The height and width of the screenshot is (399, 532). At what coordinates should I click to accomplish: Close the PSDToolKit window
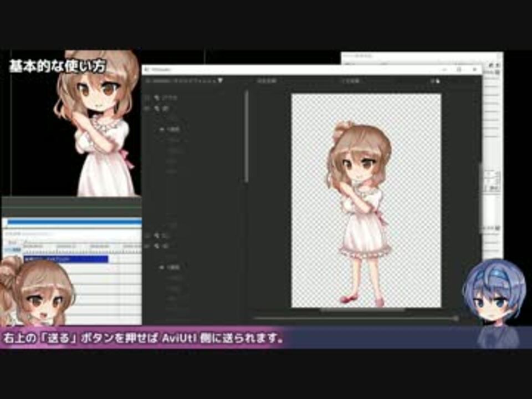[x=474, y=69]
